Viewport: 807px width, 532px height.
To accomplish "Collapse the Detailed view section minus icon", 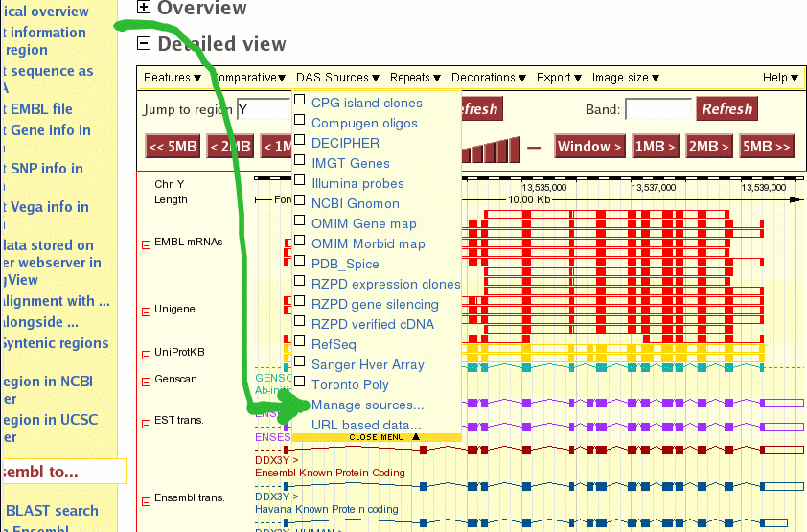I will point(144,44).
